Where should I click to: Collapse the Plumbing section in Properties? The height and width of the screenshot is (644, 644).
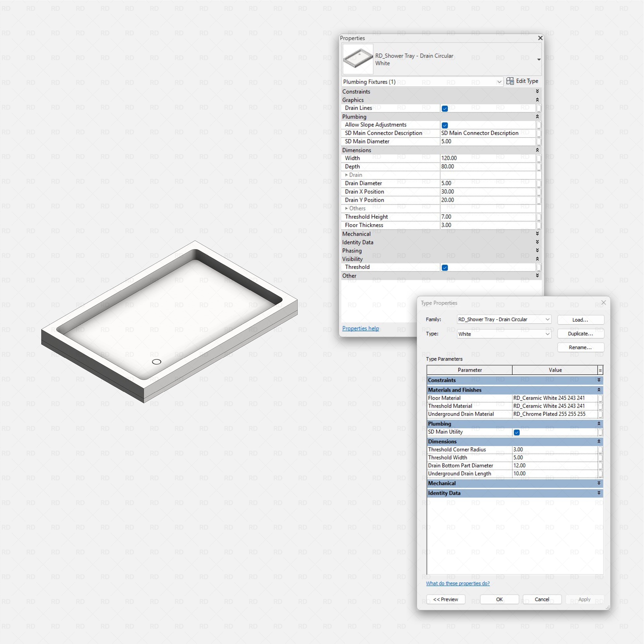point(537,116)
